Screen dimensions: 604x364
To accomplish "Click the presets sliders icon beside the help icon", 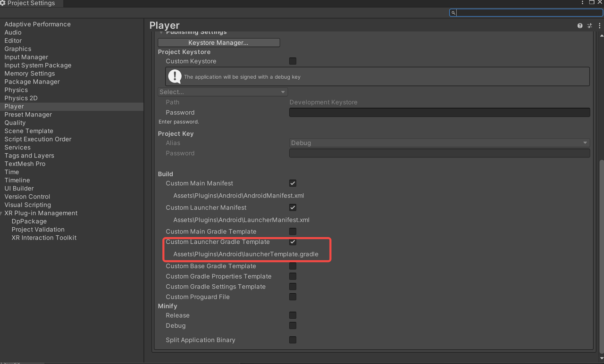I will point(589,25).
